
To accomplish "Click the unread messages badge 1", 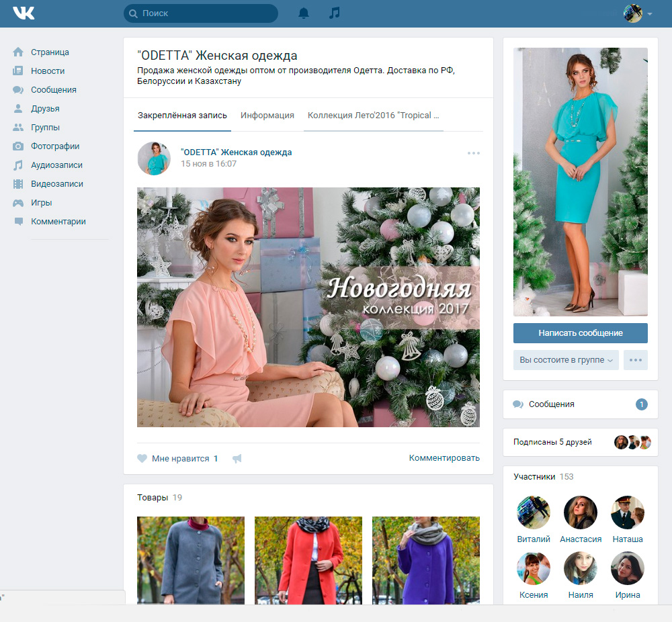I will (x=642, y=404).
